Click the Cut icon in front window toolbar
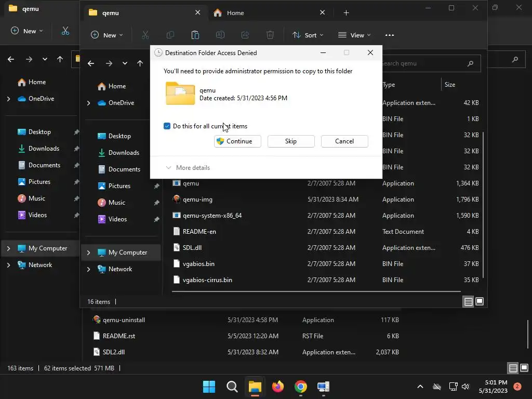Screen dimensions: 532x399 click(145, 35)
